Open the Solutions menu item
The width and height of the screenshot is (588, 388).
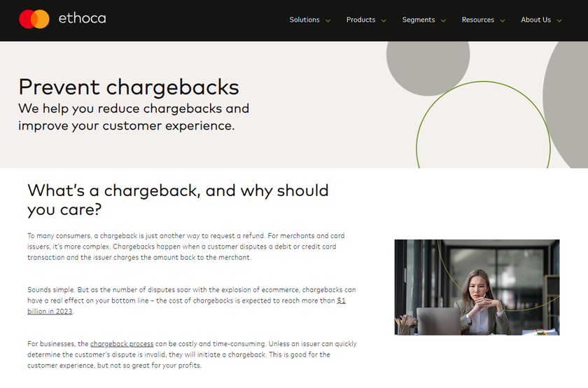point(304,20)
